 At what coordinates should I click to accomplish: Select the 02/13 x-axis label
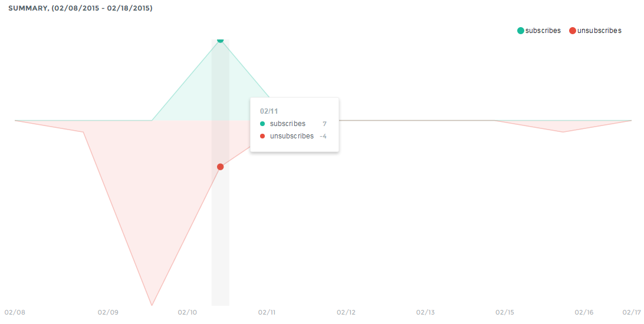click(x=425, y=312)
